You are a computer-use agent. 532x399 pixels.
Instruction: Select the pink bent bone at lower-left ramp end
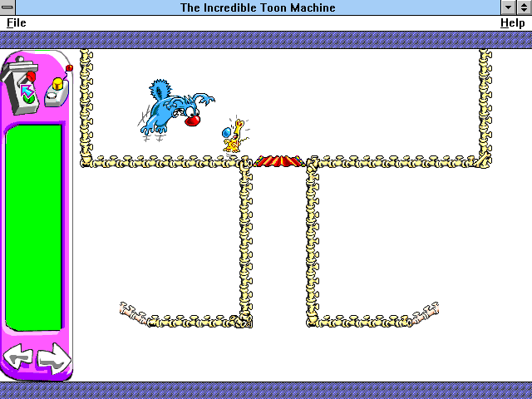tap(133, 313)
